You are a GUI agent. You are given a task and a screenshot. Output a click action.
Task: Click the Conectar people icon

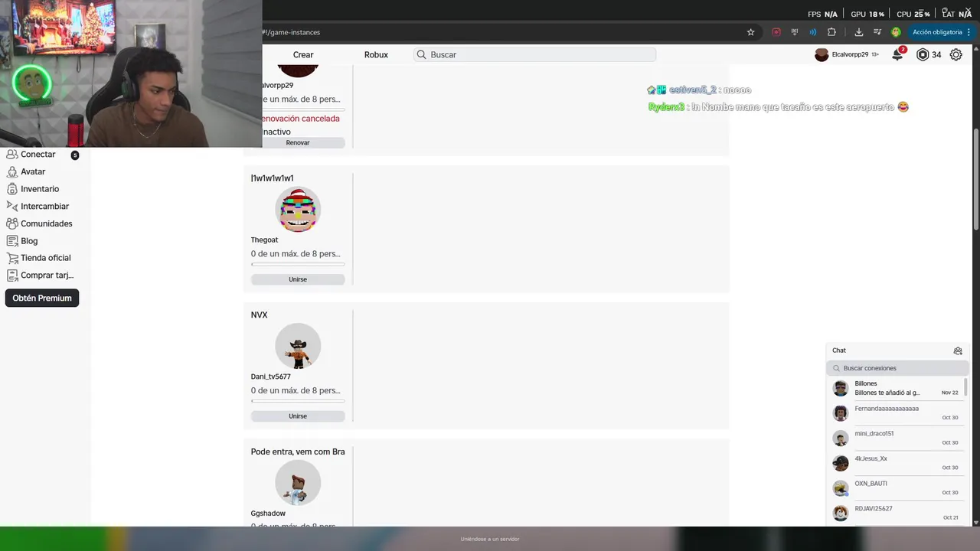point(11,155)
